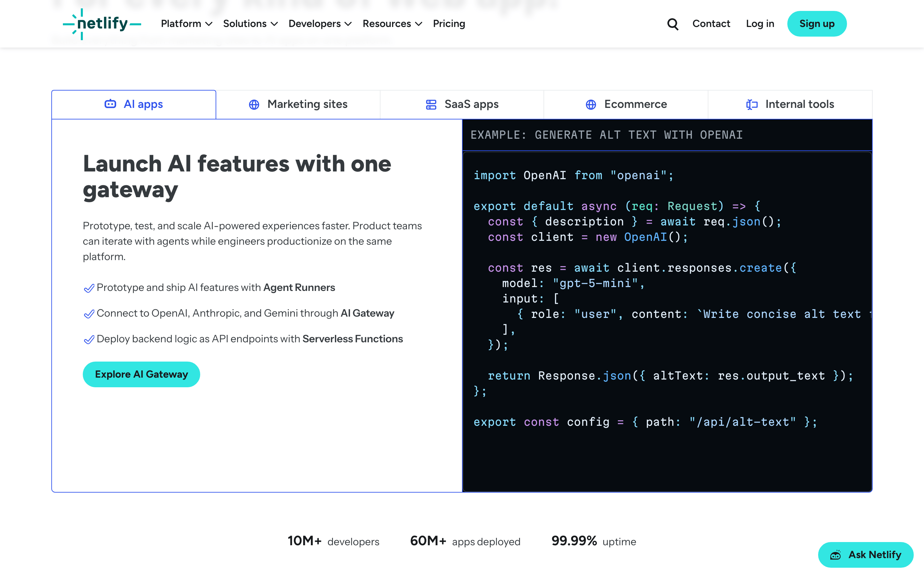
Task: Switch to the Ecommerce tab
Action: tap(626, 104)
